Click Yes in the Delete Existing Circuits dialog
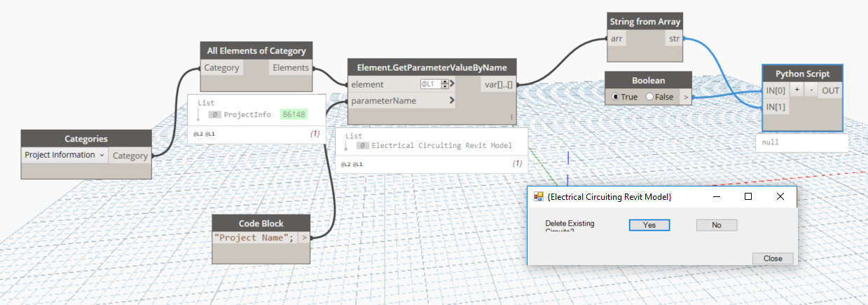 point(649,225)
